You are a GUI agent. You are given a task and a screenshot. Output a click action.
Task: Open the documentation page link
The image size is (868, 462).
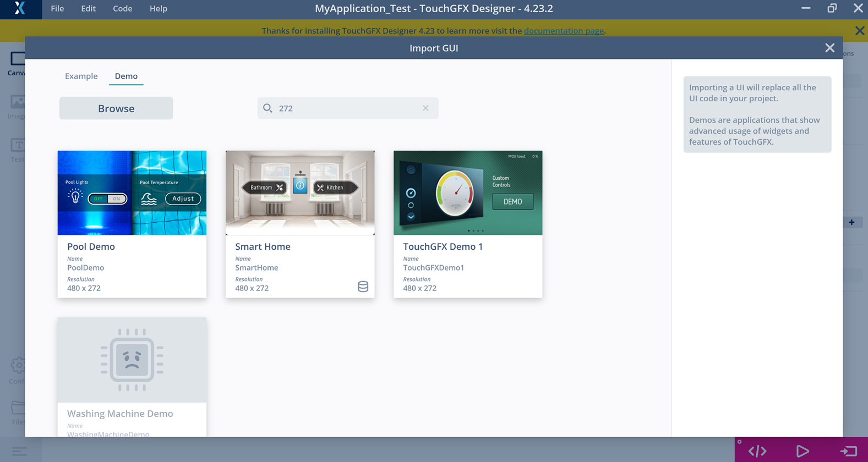(x=564, y=31)
